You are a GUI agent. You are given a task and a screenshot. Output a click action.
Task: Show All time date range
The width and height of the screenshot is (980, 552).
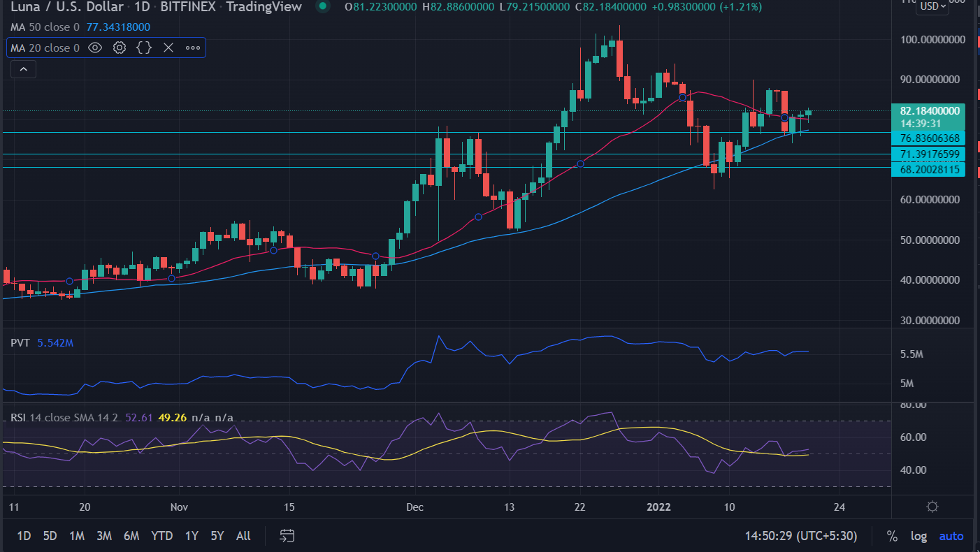click(x=243, y=536)
